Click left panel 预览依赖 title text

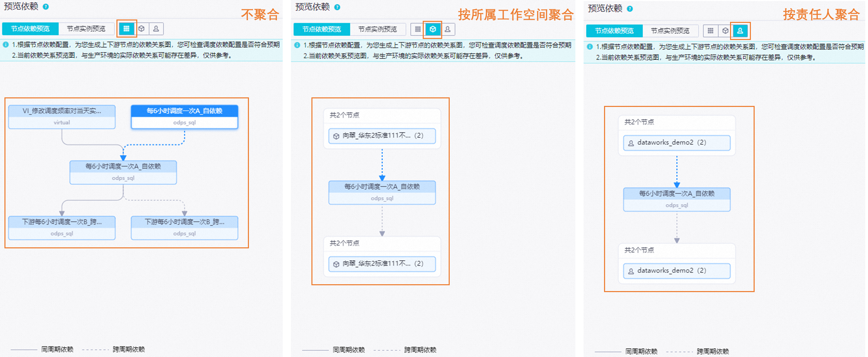(21, 6)
